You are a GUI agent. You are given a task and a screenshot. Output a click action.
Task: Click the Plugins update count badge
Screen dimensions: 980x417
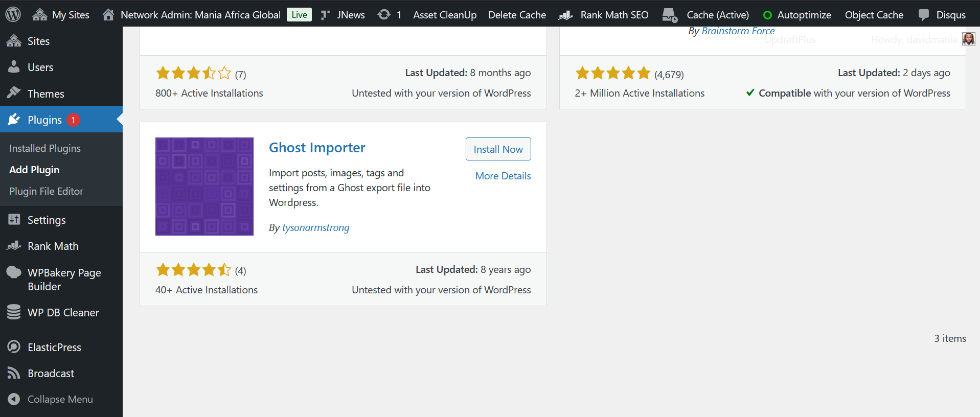pos(73,120)
